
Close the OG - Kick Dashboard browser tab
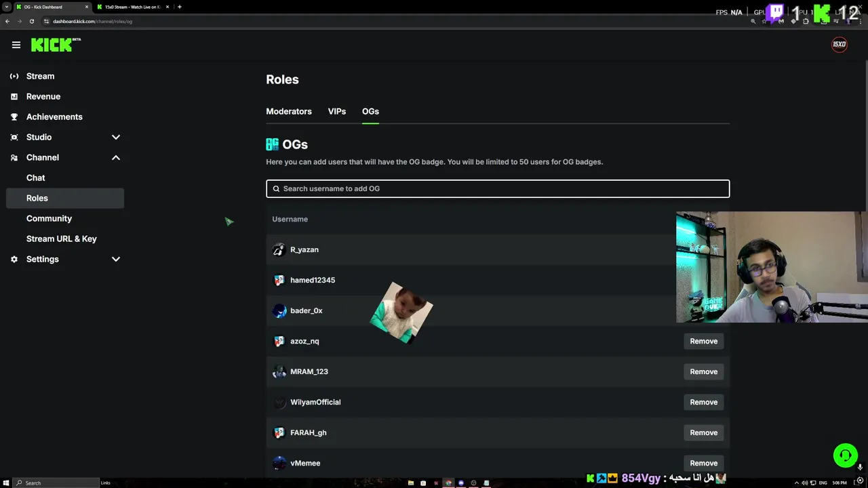pyautogui.click(x=87, y=7)
